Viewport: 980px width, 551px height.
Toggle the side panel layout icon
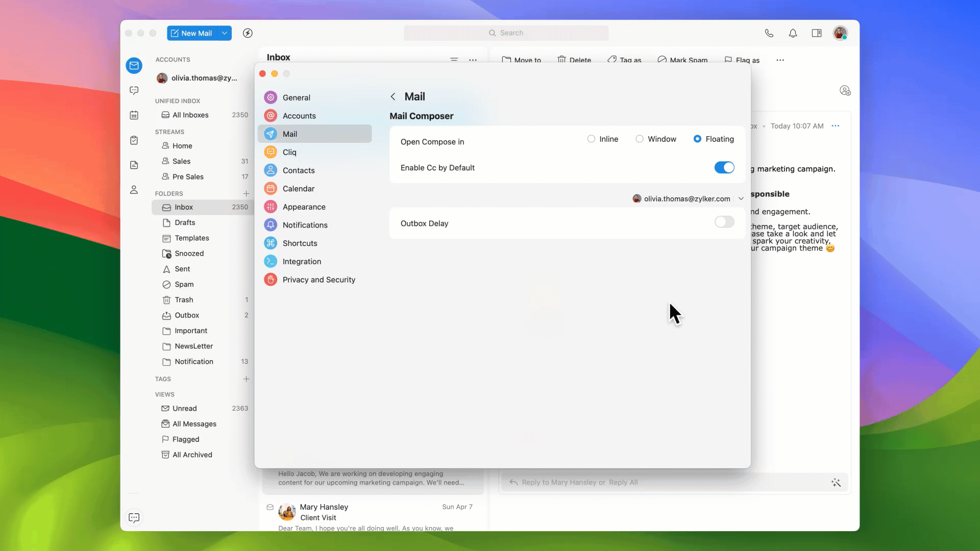pos(817,33)
